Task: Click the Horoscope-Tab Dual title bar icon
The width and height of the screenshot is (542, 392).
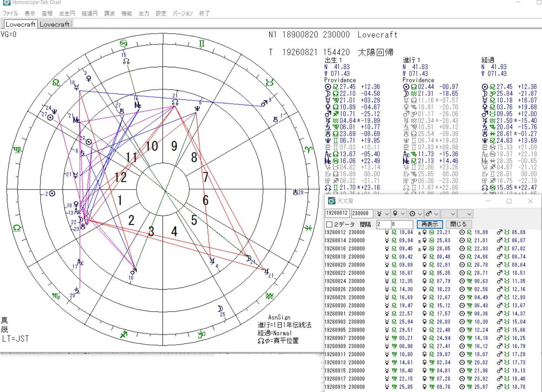Action: 7,3
